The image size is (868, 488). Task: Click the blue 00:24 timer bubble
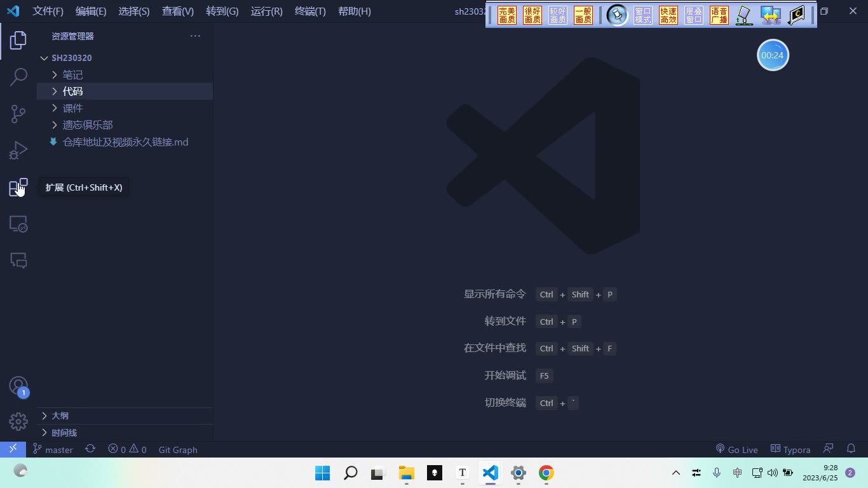click(x=773, y=55)
